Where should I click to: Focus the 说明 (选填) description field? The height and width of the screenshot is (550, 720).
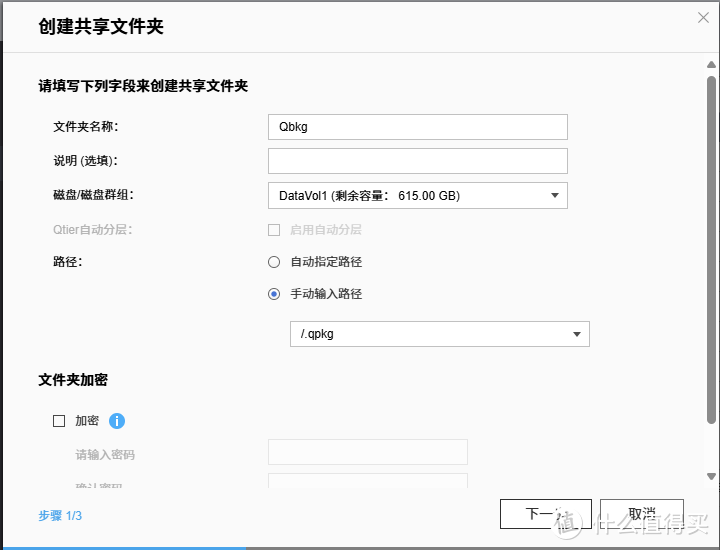(x=417, y=161)
